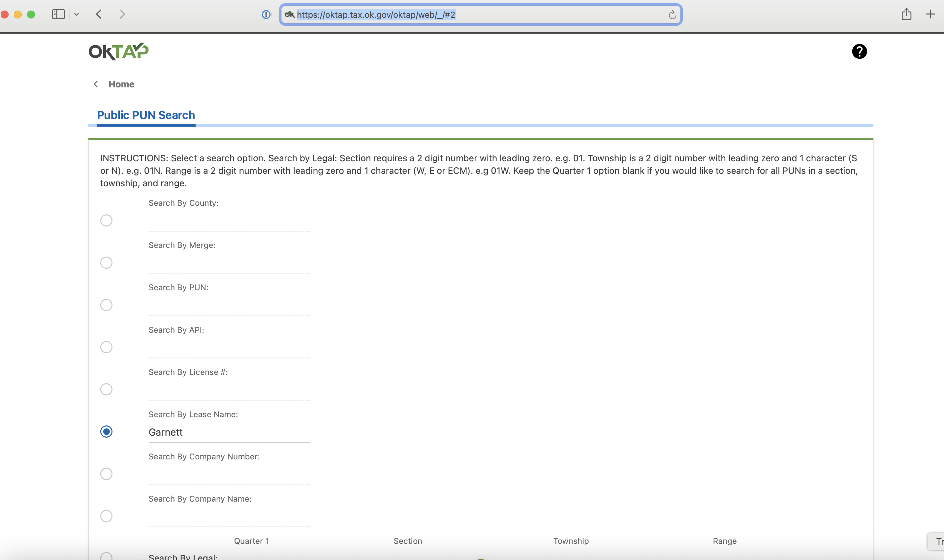Viewport: 944px width, 560px height.
Task: Reload the page using the refresh icon
Action: (x=672, y=15)
